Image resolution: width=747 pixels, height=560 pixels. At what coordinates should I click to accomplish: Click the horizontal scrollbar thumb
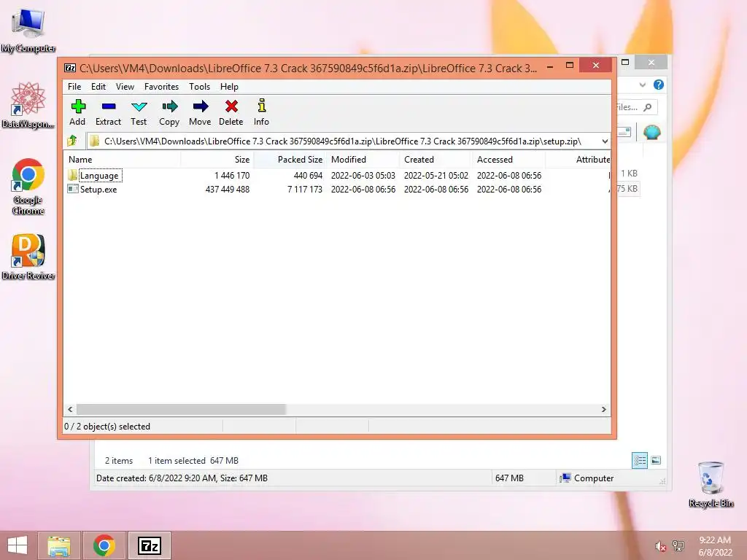[x=181, y=410]
